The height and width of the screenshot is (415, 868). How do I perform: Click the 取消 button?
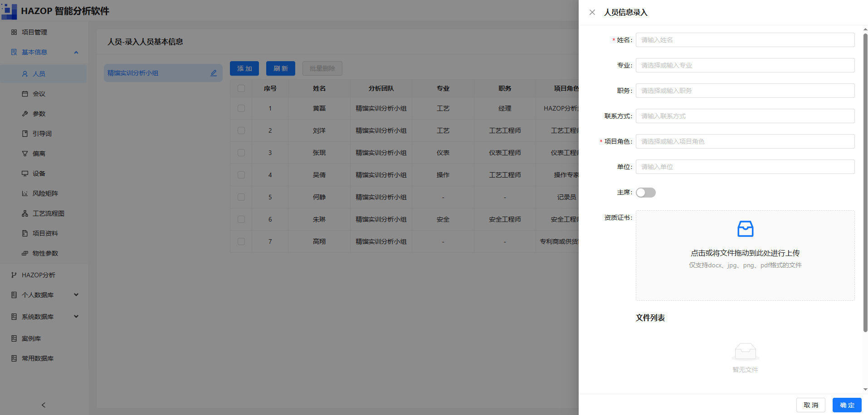pyautogui.click(x=811, y=405)
